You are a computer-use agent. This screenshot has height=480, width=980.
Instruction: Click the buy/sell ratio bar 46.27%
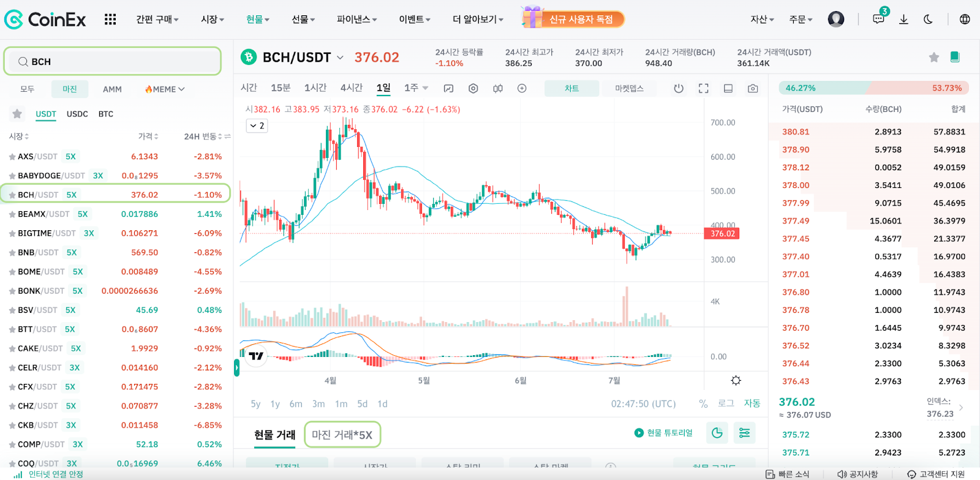[x=874, y=88]
